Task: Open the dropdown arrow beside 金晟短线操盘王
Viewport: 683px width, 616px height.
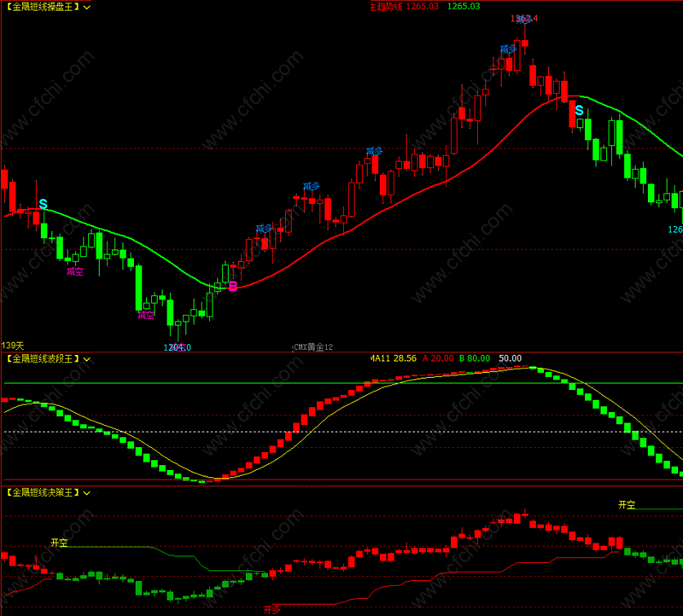Action: pos(87,7)
